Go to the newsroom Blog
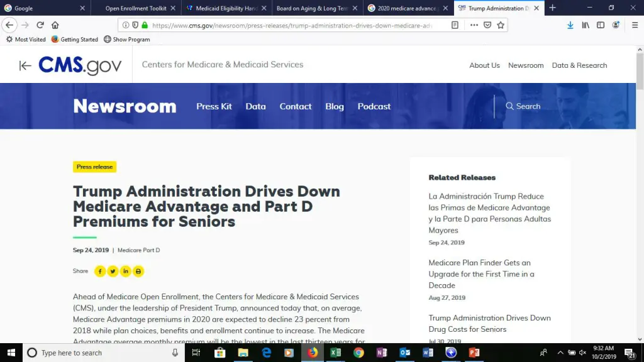The height and width of the screenshot is (362, 644). 335,106
